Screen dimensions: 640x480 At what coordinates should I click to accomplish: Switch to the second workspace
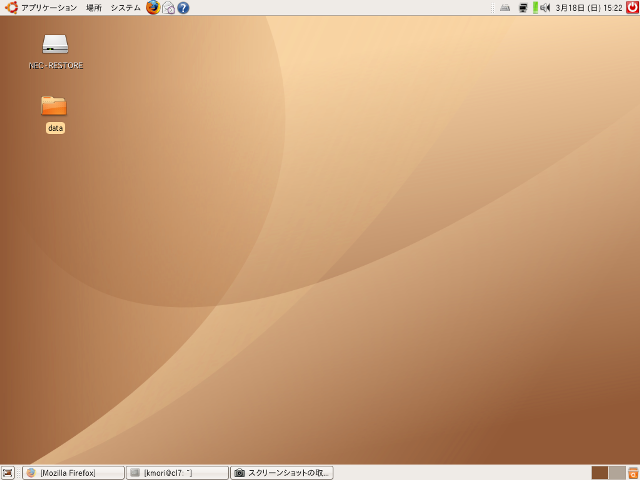(x=617, y=472)
